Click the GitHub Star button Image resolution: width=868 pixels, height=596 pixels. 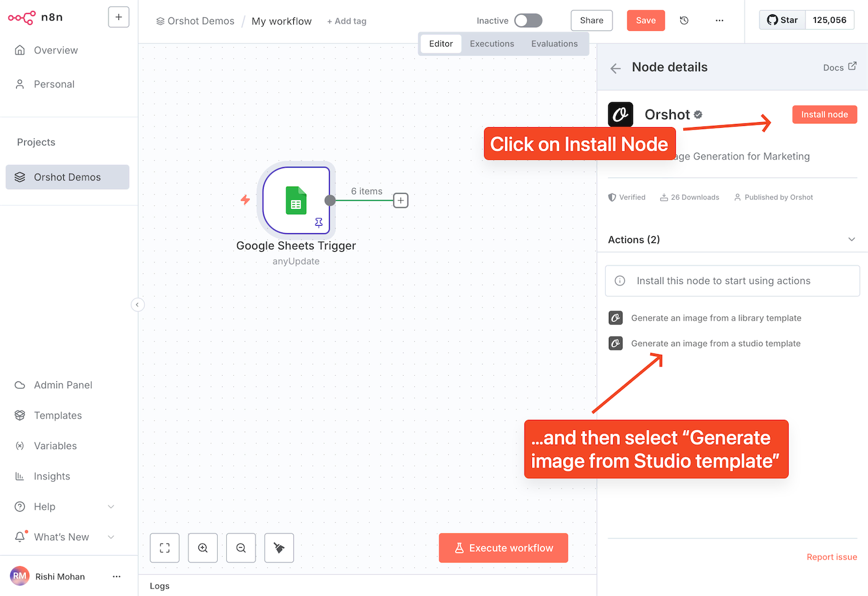pyautogui.click(x=782, y=20)
